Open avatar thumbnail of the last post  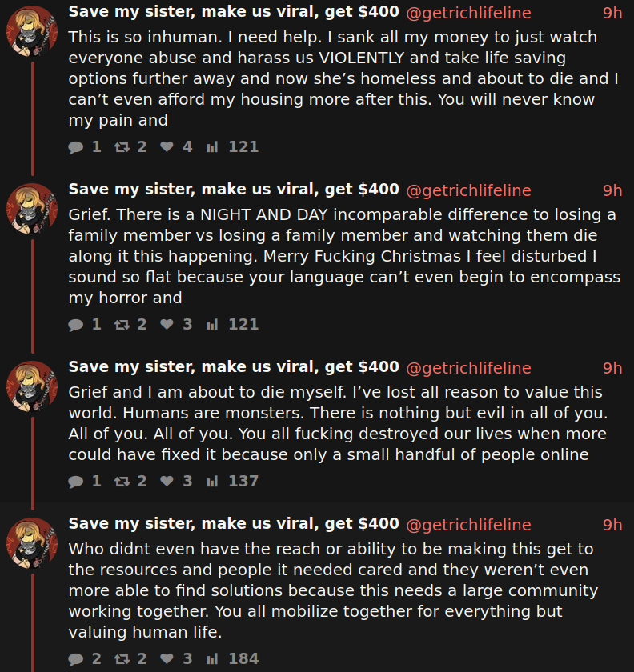[x=32, y=543]
